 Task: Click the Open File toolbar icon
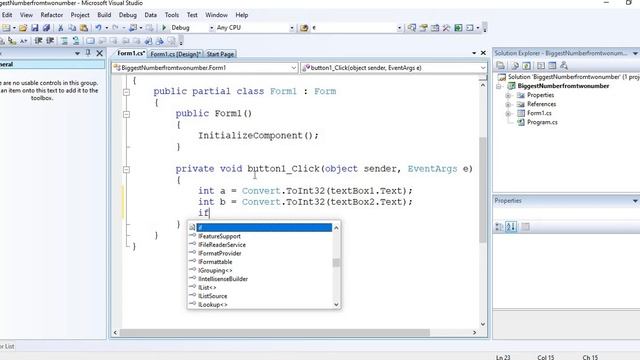click(x=23, y=28)
